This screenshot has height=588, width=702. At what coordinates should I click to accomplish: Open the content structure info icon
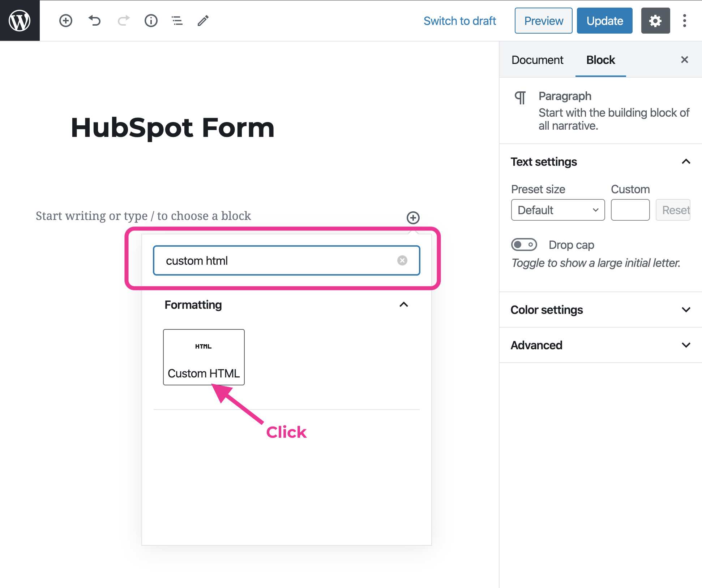click(x=151, y=21)
